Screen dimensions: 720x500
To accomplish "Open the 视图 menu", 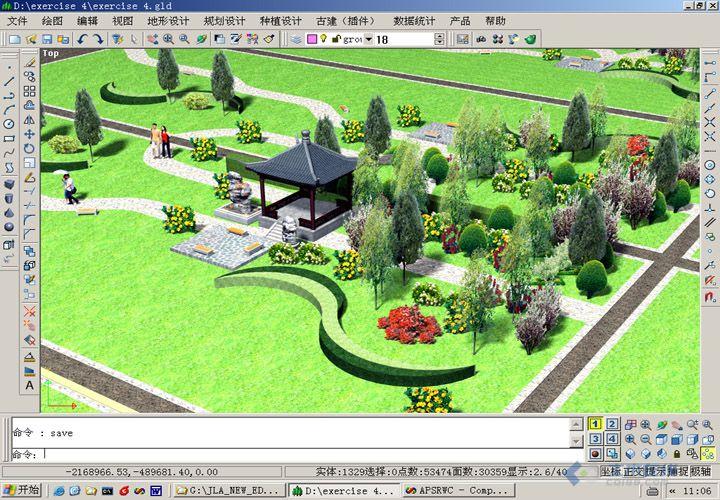I will pos(123,21).
